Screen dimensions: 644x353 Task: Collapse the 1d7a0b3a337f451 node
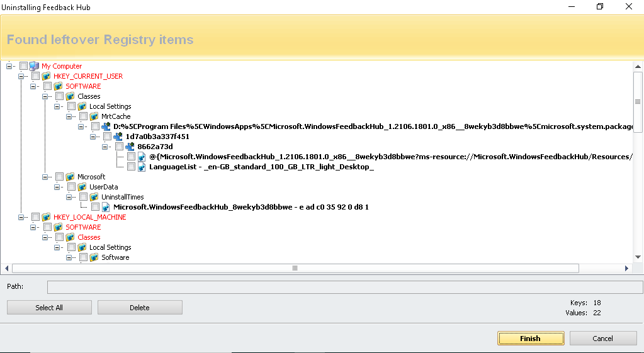tap(93, 137)
